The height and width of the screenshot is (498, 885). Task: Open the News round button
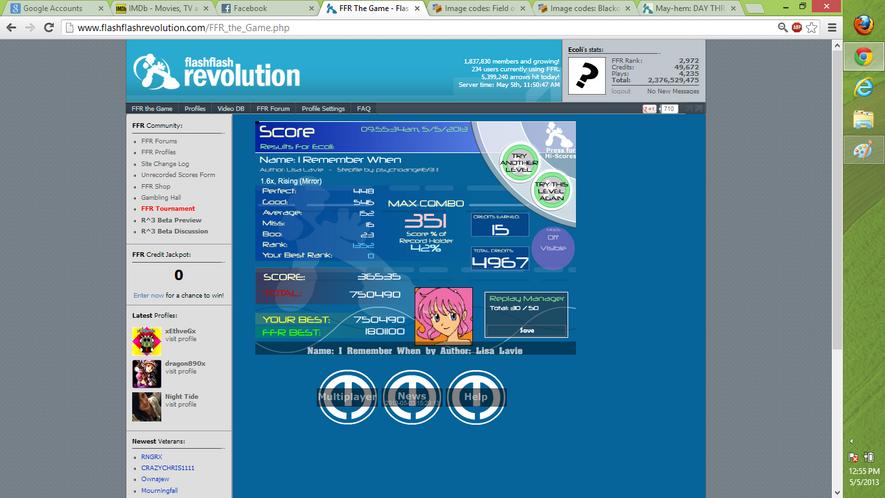tap(411, 397)
